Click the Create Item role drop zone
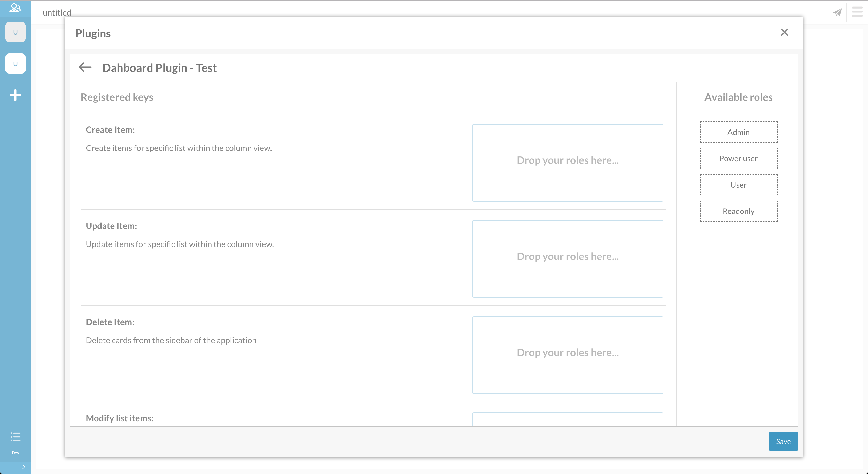Screen dimensions: 868x474 [x=568, y=163]
